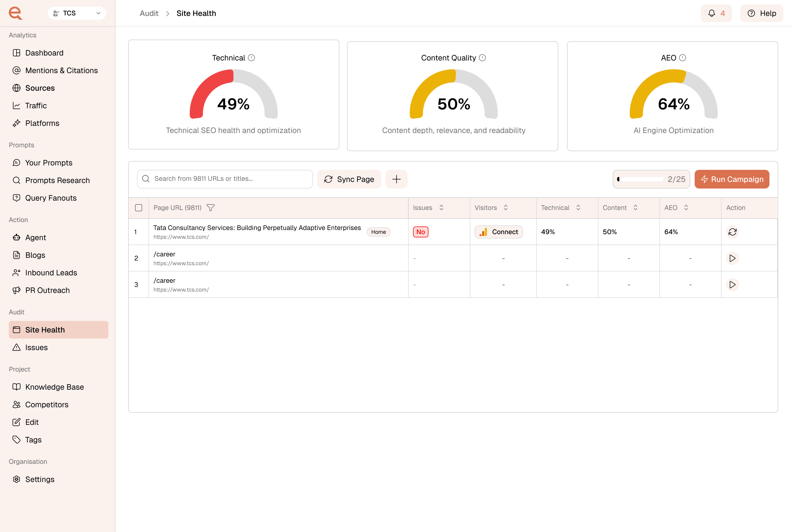Click the Run Campaign button
The height and width of the screenshot is (532, 792).
point(732,179)
